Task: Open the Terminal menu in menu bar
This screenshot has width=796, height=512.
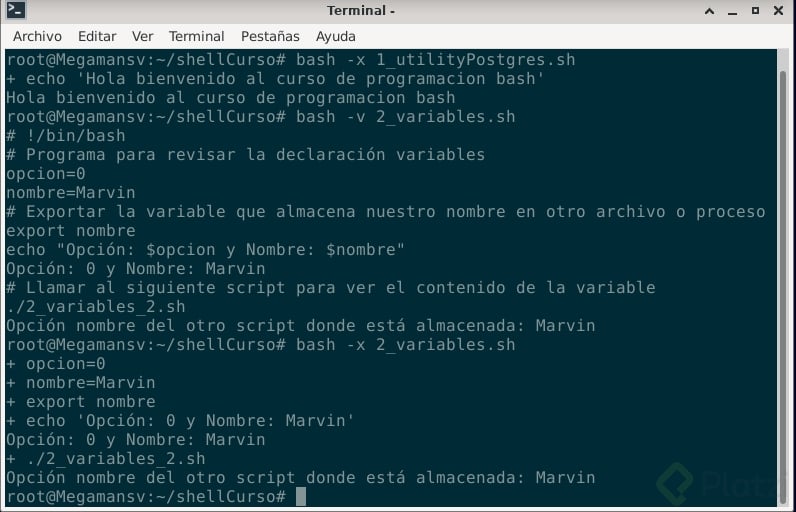Action: point(196,37)
